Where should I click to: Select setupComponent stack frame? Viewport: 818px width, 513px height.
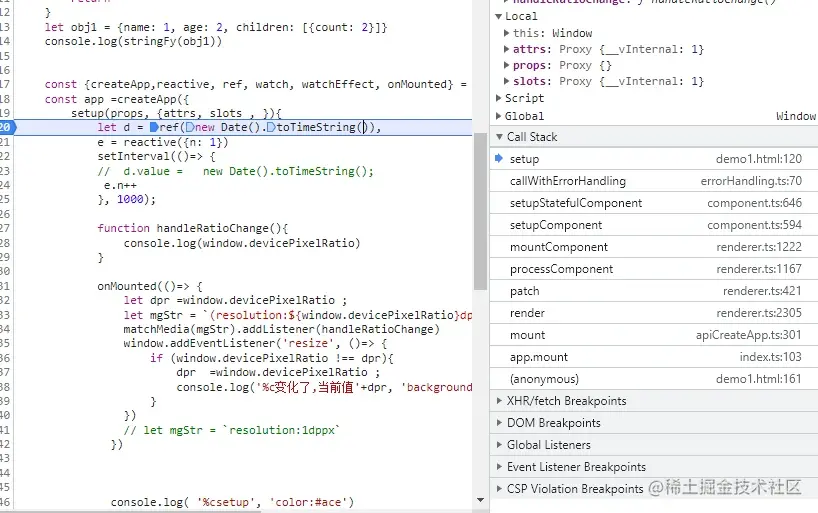(654, 224)
